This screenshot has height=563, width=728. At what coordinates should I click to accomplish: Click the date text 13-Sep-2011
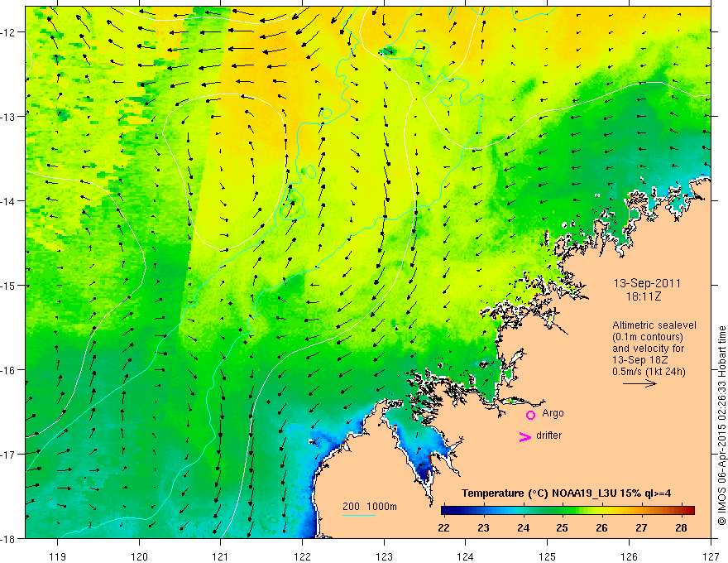pos(647,283)
